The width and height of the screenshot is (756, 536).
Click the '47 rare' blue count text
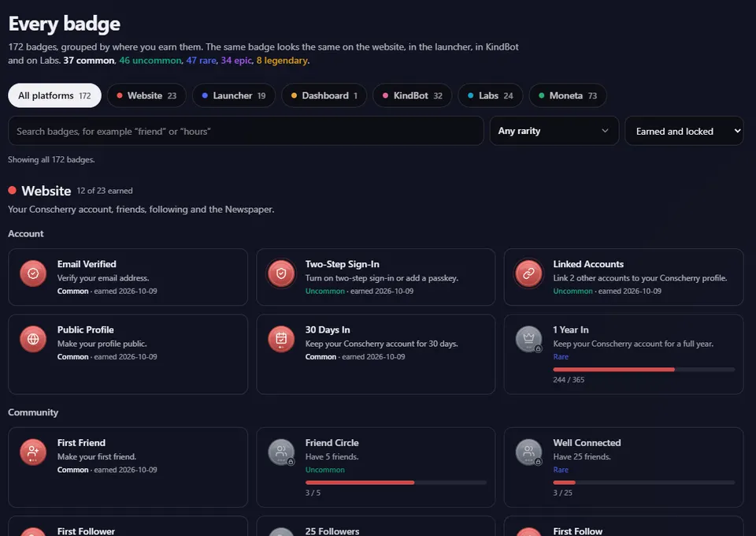click(201, 61)
